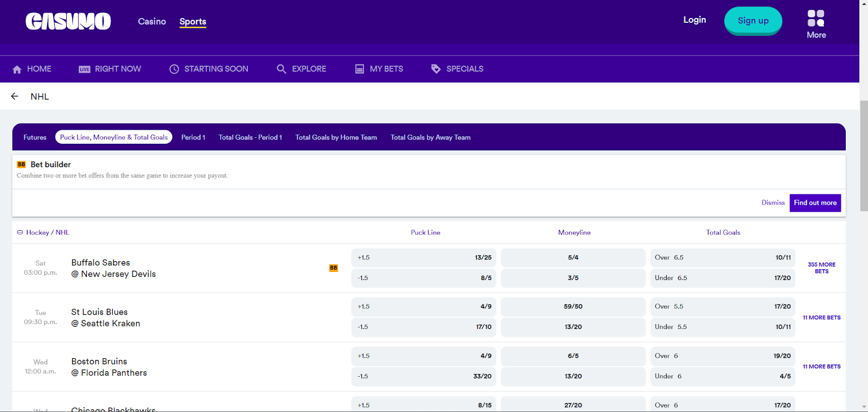Open St Louis Blues @ Seattle Kraken game
This screenshot has width=868, height=412.
[x=106, y=318]
